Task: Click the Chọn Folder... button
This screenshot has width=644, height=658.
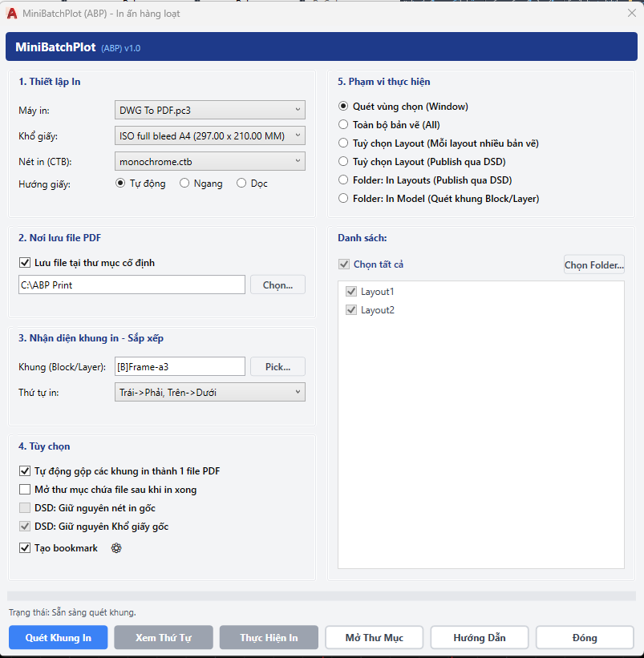Action: tap(594, 264)
